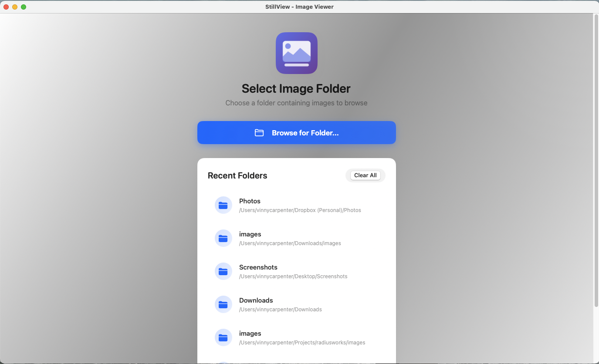Clear all recent folders

(x=365, y=175)
